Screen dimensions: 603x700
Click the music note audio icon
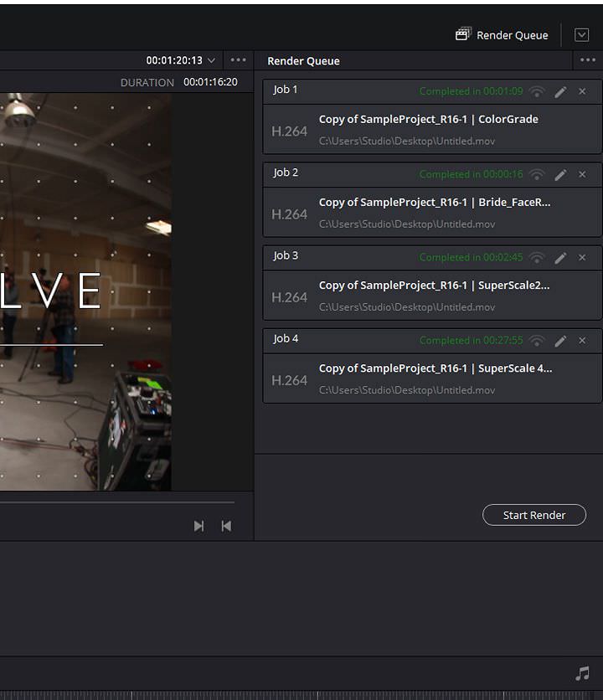pyautogui.click(x=582, y=674)
